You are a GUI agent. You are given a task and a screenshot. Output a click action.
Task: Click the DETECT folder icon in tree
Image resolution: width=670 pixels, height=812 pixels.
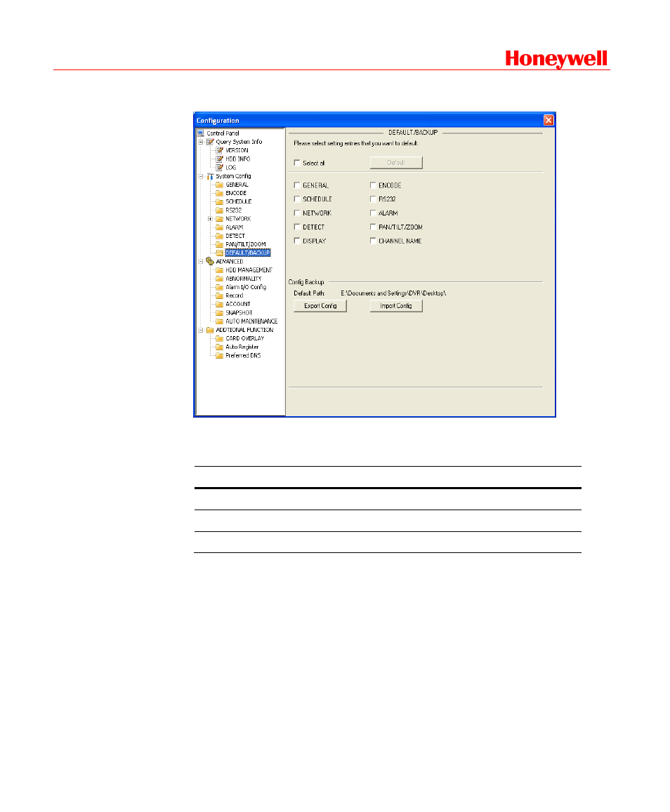tap(220, 236)
